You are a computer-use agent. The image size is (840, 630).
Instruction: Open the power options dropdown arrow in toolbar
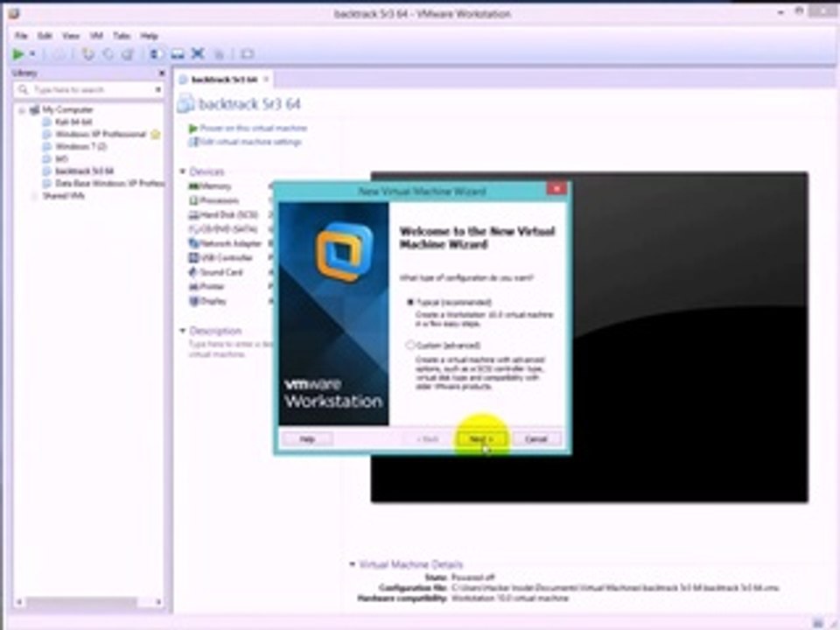point(32,54)
